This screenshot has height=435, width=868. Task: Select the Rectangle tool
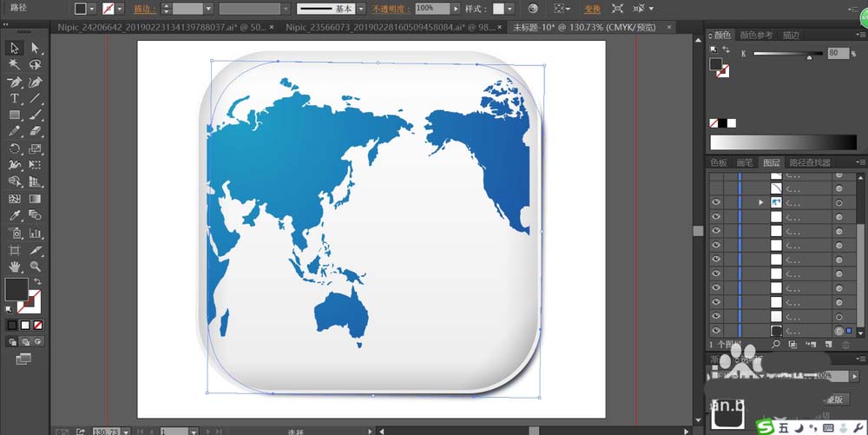(x=15, y=115)
